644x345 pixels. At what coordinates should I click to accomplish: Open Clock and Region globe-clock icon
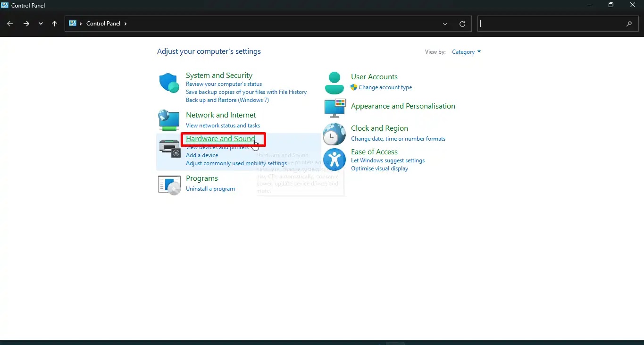coord(335,134)
